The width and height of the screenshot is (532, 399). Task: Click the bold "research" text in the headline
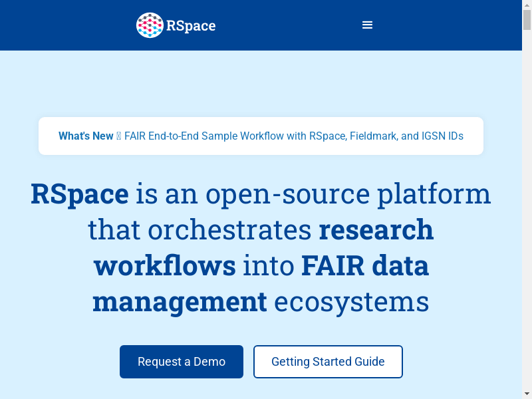[376, 230]
